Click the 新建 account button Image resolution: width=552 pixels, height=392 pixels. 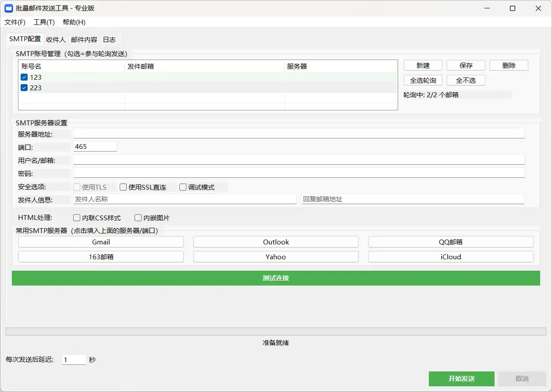click(x=423, y=66)
